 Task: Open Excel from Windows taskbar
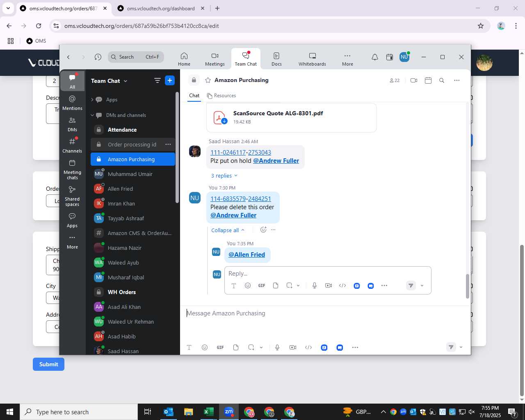[208, 412]
